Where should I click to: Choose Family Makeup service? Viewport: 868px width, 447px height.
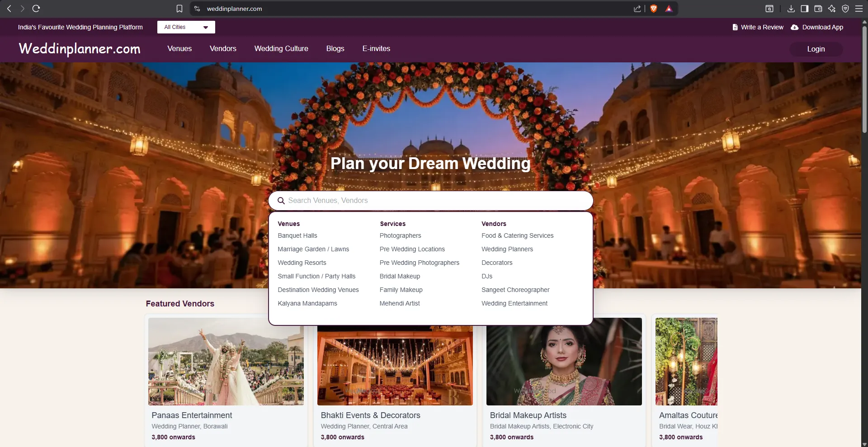401,290
